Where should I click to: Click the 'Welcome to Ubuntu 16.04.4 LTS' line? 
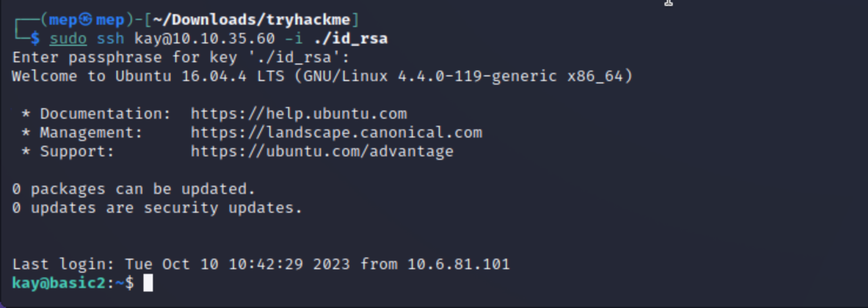(x=322, y=76)
